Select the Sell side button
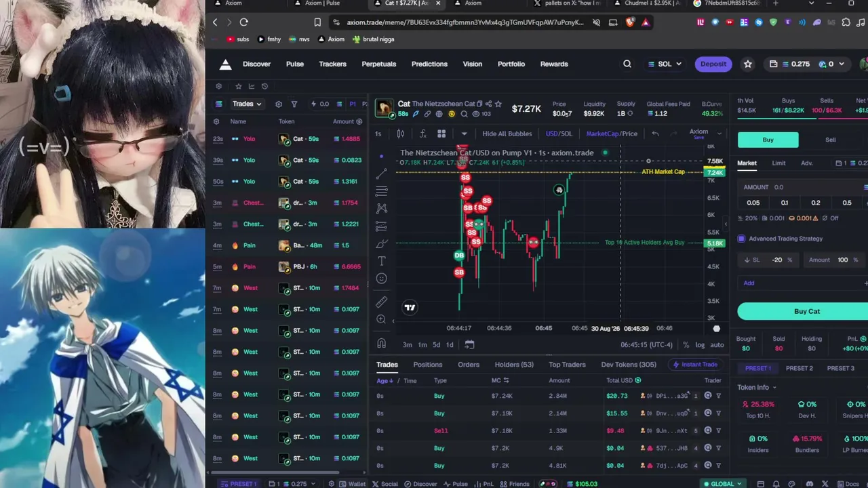The height and width of the screenshot is (488, 868). click(831, 140)
